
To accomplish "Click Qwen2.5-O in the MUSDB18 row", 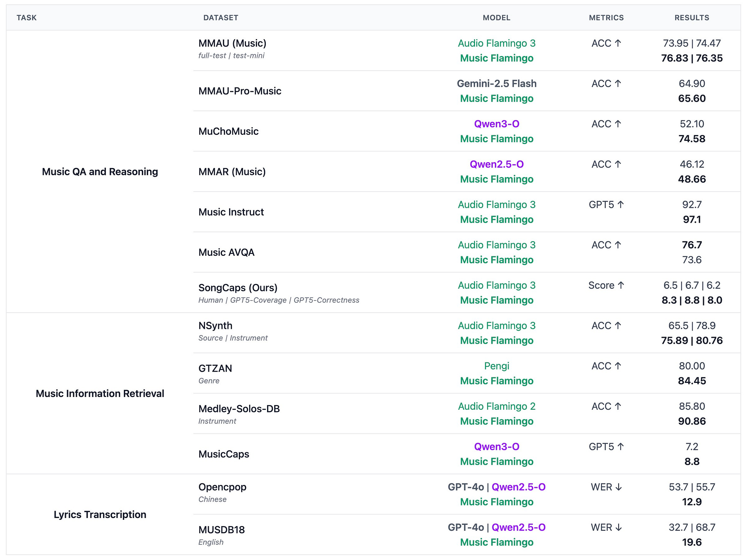I will [518, 527].
